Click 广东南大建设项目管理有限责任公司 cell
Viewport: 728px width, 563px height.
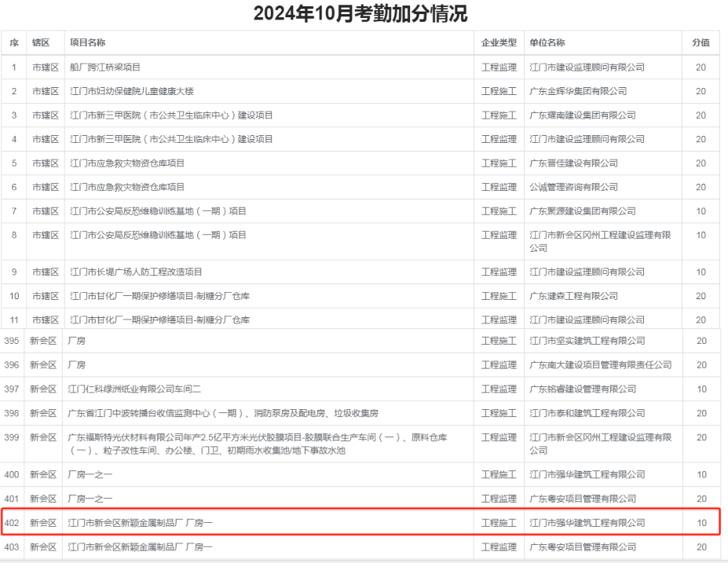600,365
